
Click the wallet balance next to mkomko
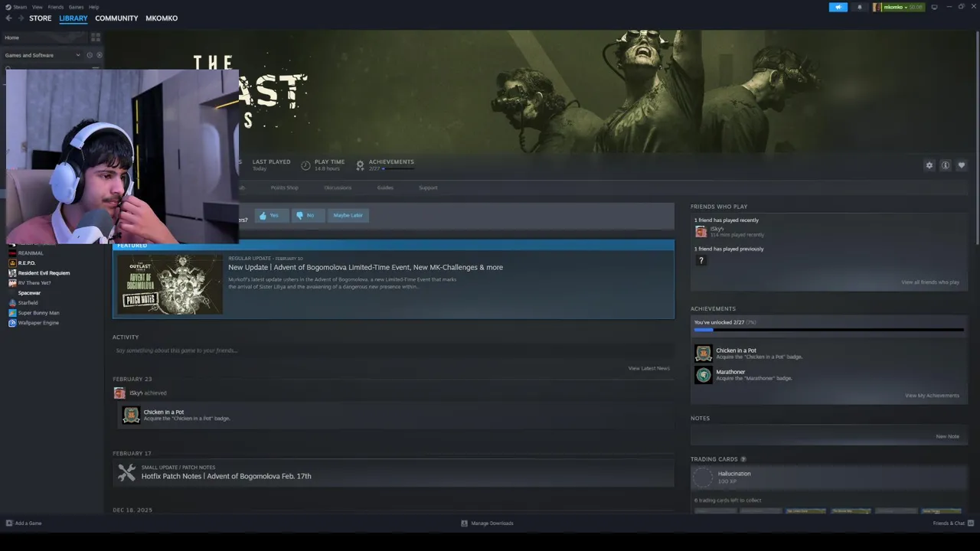point(916,7)
